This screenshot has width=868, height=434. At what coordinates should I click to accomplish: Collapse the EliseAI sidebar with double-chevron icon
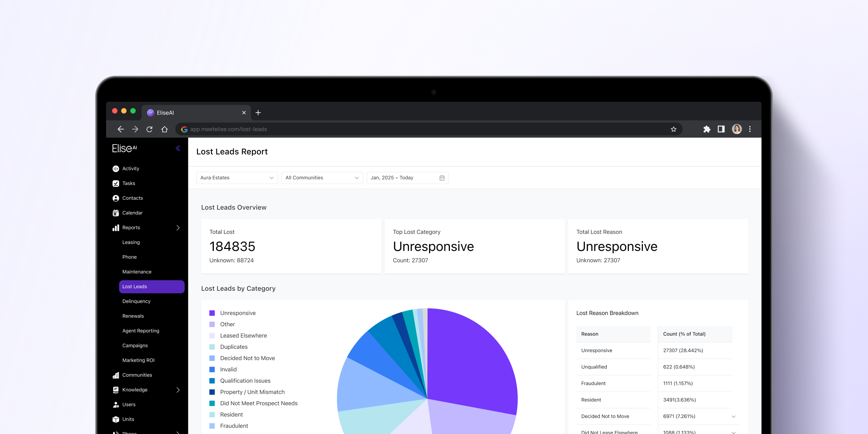pos(178,148)
